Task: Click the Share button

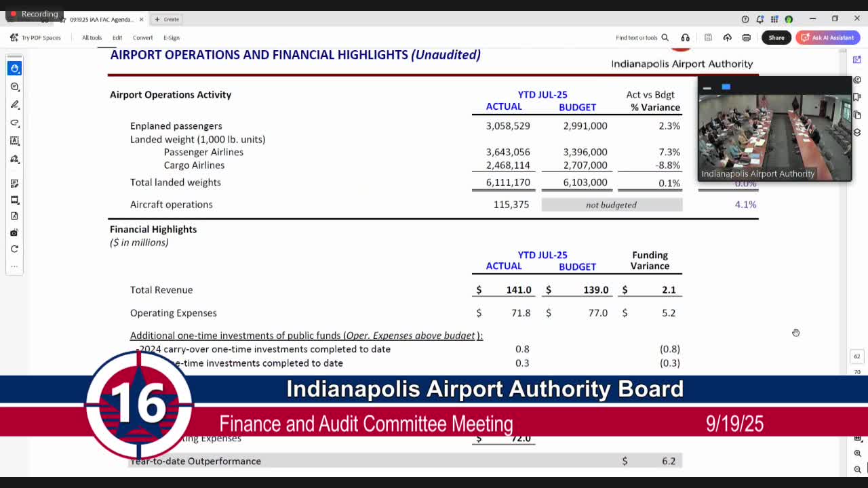Action: pyautogui.click(x=776, y=38)
